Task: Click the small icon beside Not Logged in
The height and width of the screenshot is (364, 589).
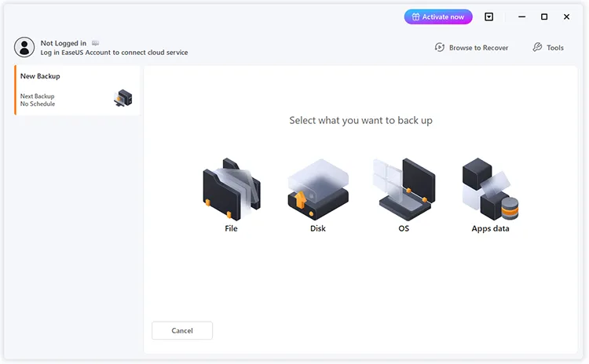Action: tap(96, 43)
